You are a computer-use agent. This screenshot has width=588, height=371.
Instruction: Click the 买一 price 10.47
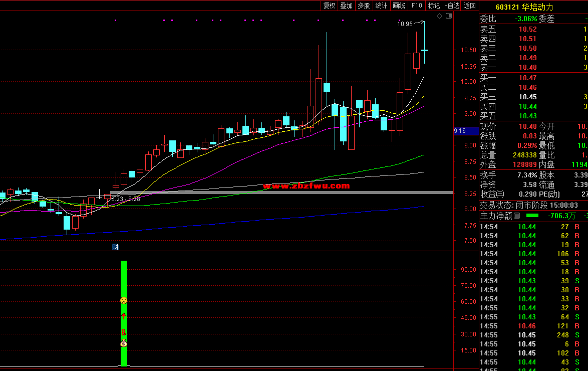click(527, 78)
